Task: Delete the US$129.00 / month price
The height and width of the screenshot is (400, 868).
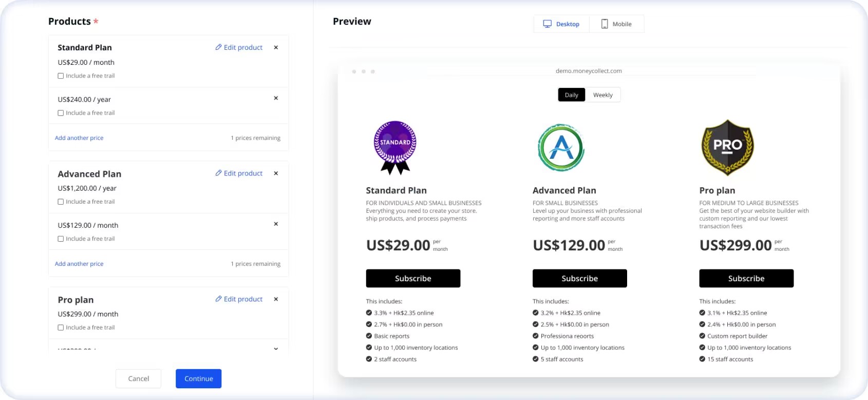Action: (276, 224)
